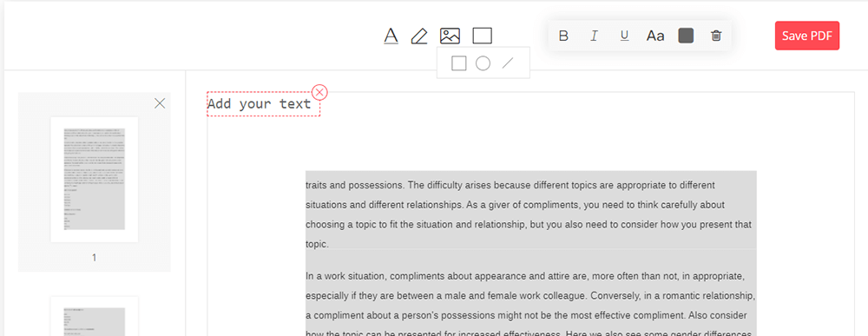Select the Add Text tool
This screenshot has height=336, width=868.
[391, 36]
